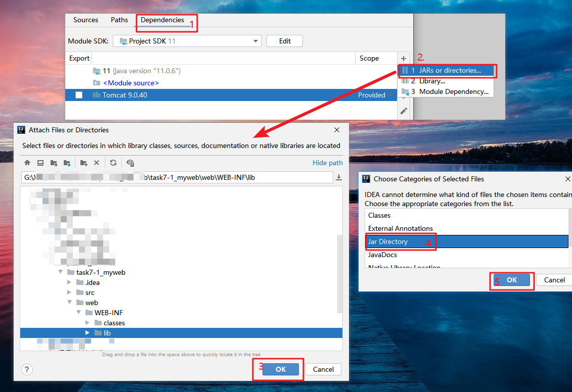Collapse the web folder node

tap(69, 303)
